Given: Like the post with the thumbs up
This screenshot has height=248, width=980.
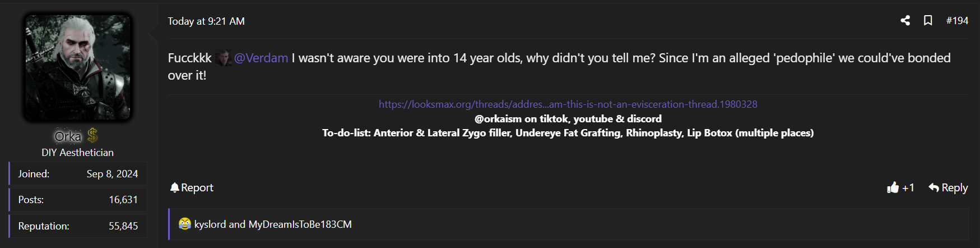Looking at the screenshot, I should tap(893, 187).
